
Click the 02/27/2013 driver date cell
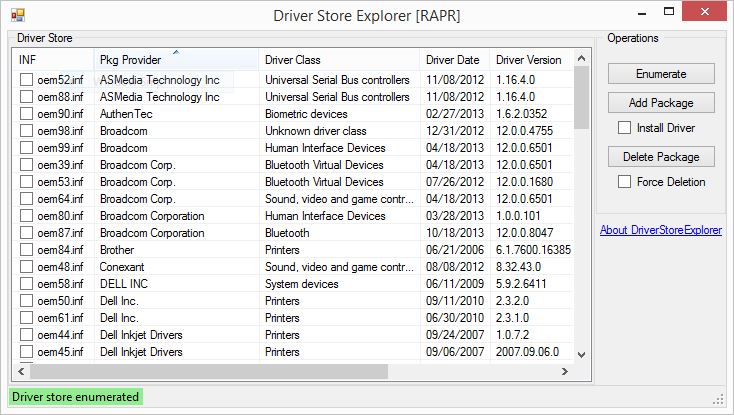(455, 114)
